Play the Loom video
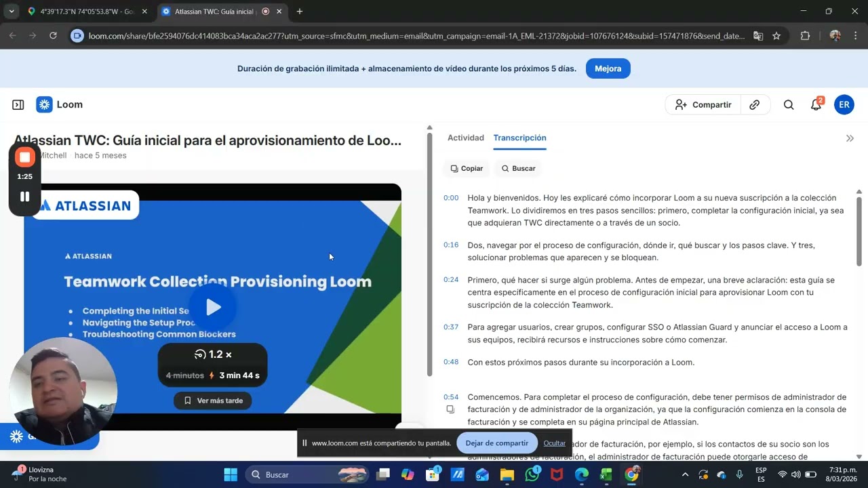The height and width of the screenshot is (488, 868). (x=213, y=307)
